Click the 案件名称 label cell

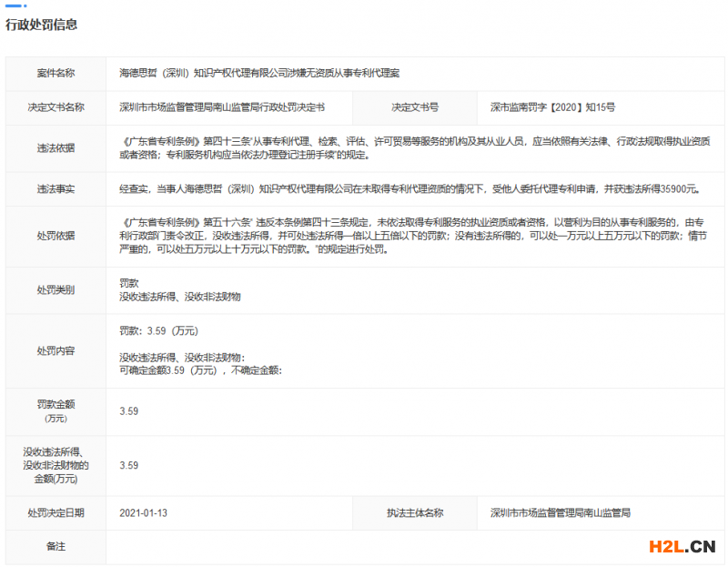(56, 72)
